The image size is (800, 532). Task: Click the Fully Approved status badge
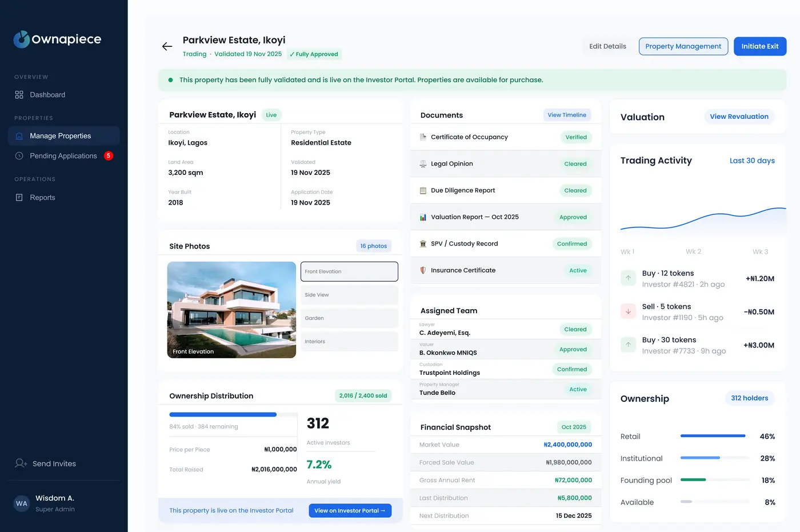click(x=314, y=54)
